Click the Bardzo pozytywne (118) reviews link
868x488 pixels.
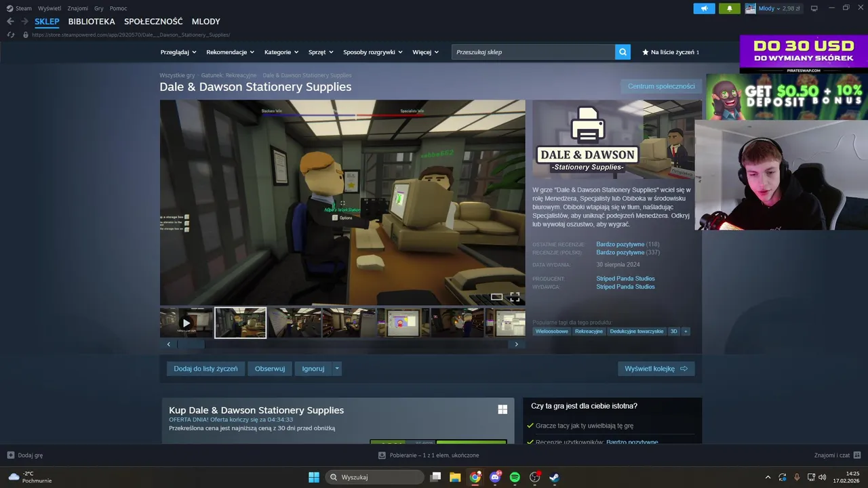point(627,244)
